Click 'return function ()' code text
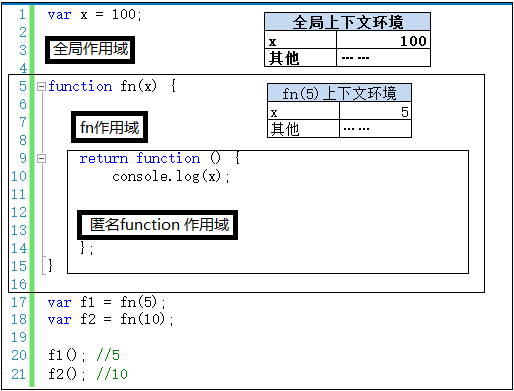The height and width of the screenshot is (391, 514). [x=150, y=158]
